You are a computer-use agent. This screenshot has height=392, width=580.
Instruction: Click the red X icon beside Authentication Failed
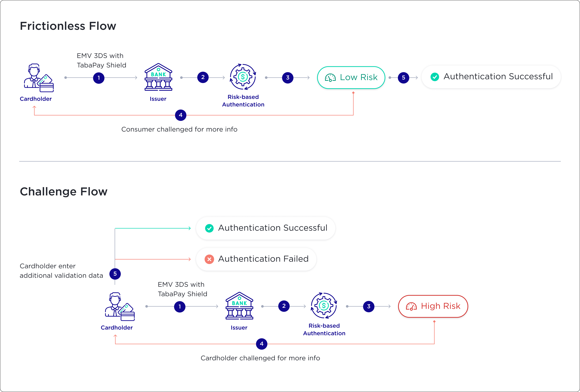pyautogui.click(x=209, y=259)
